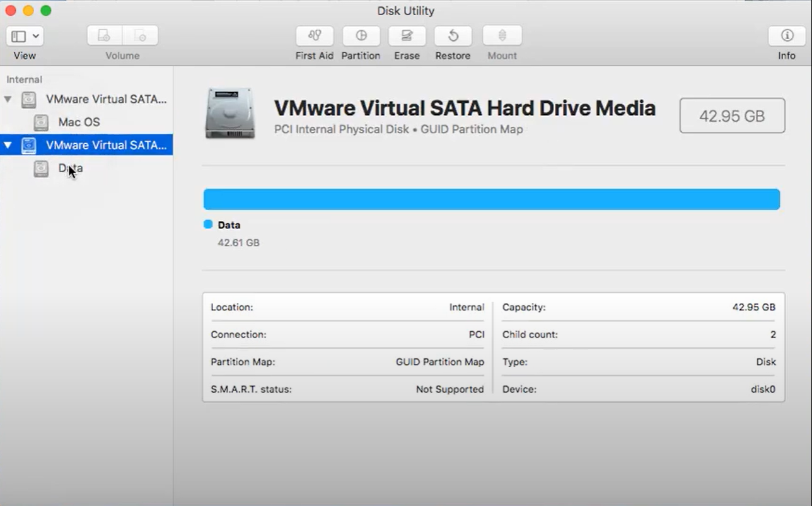Viewport: 812px width, 506px height.
Task: Select the first VMware Virtual SATA drive row
Action: click(86, 99)
